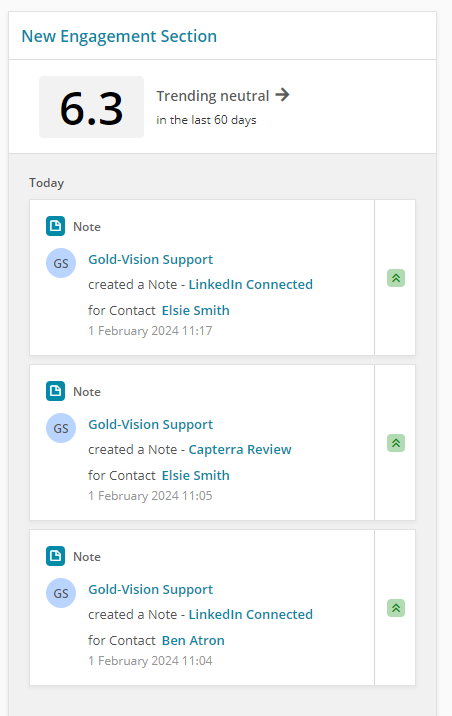Click the Note icon in the Ben Atron card

coord(55,556)
